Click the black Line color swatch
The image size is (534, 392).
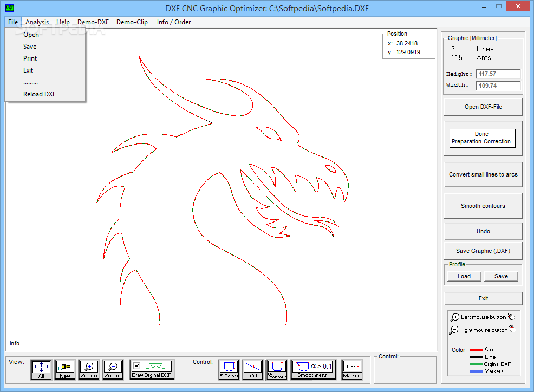click(x=476, y=357)
